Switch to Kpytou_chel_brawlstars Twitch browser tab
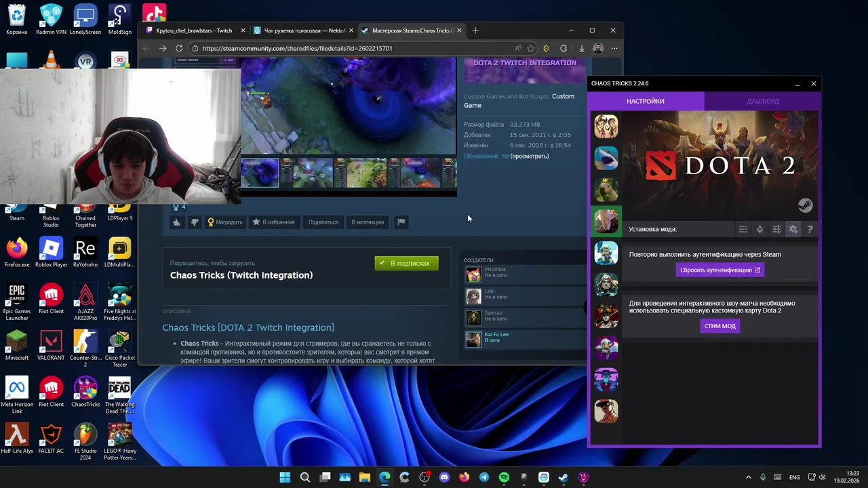868x488 pixels. [194, 30]
